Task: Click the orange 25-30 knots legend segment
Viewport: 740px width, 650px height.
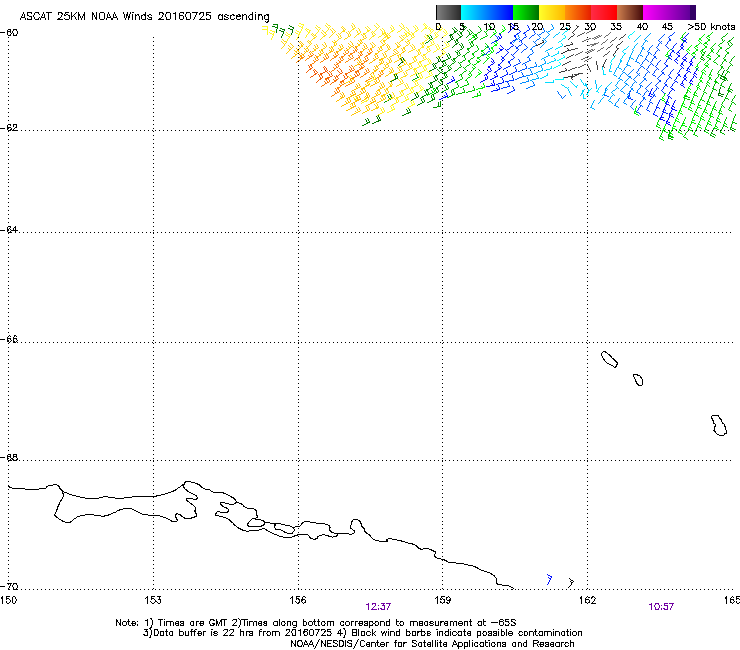Action: 578,12
